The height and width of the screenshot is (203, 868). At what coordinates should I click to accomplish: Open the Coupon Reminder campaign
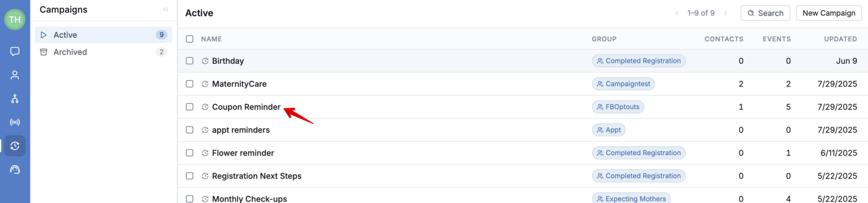click(246, 107)
